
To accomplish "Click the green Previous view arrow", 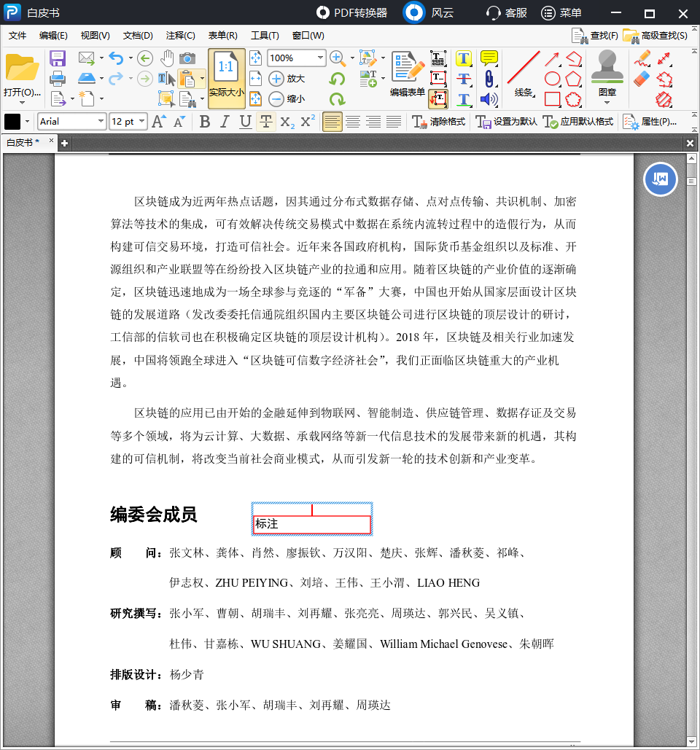I will pyautogui.click(x=145, y=58).
